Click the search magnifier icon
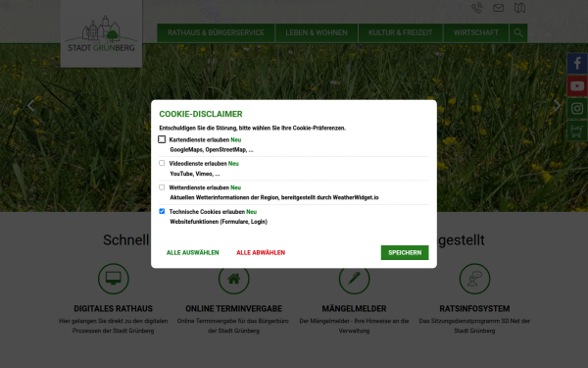The height and width of the screenshot is (368, 588). tap(518, 33)
